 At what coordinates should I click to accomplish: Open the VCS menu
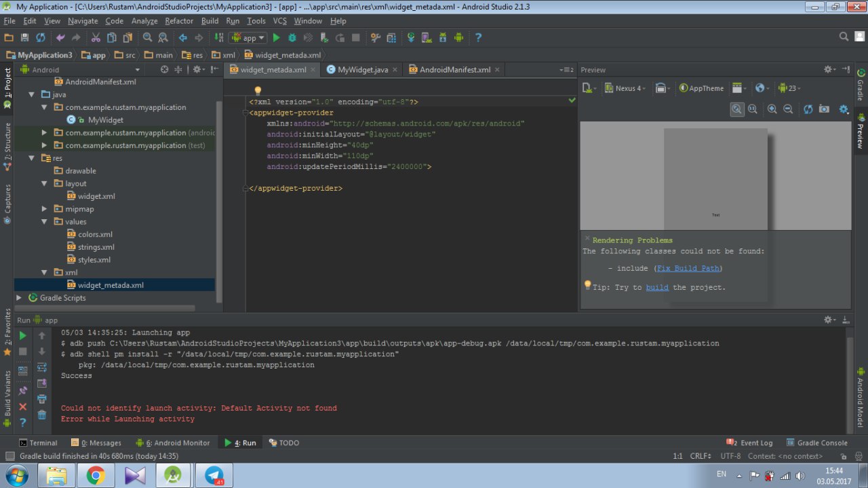(x=280, y=21)
